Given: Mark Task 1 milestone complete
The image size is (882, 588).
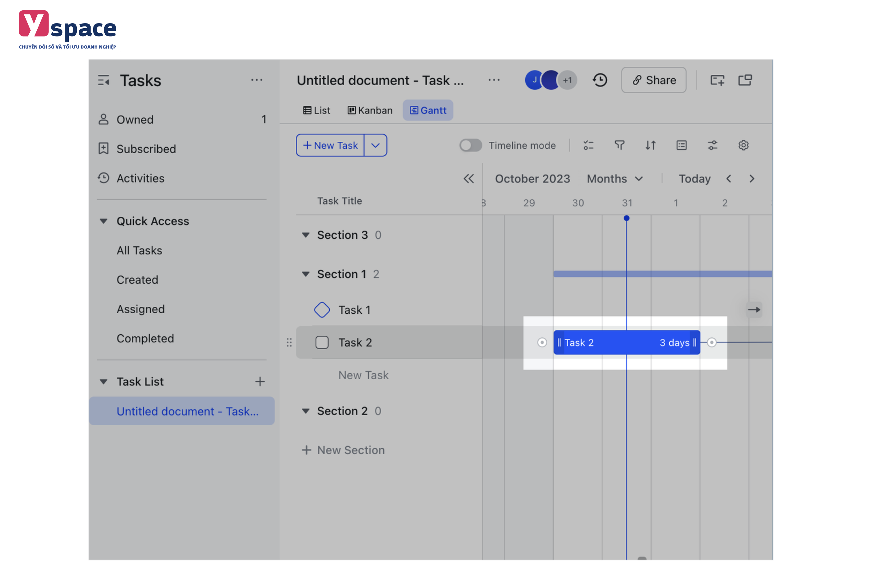Looking at the screenshot, I should pyautogui.click(x=322, y=310).
